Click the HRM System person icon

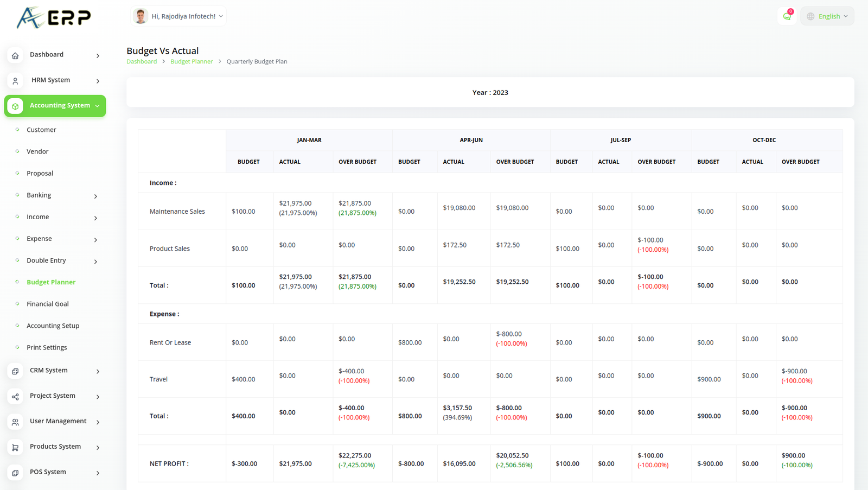[x=15, y=81]
